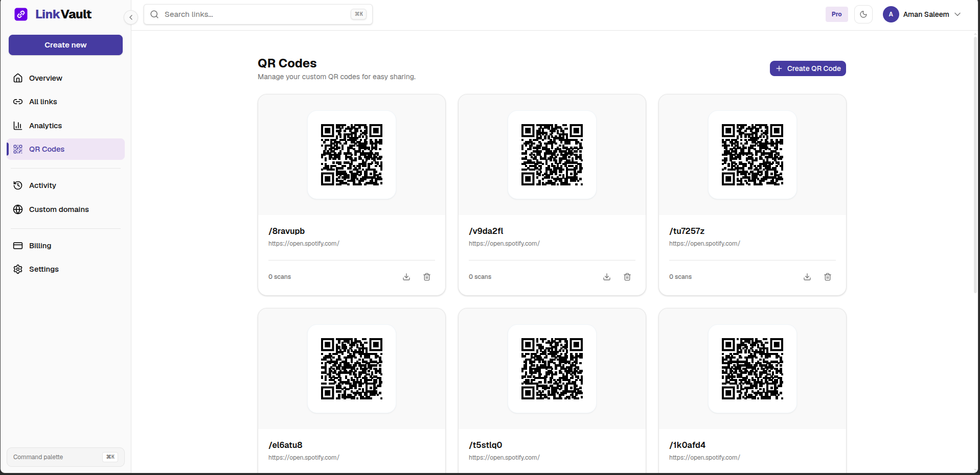Select QR Codes in the sidebar
Image resolution: width=980 pixels, height=475 pixels.
tap(65, 149)
